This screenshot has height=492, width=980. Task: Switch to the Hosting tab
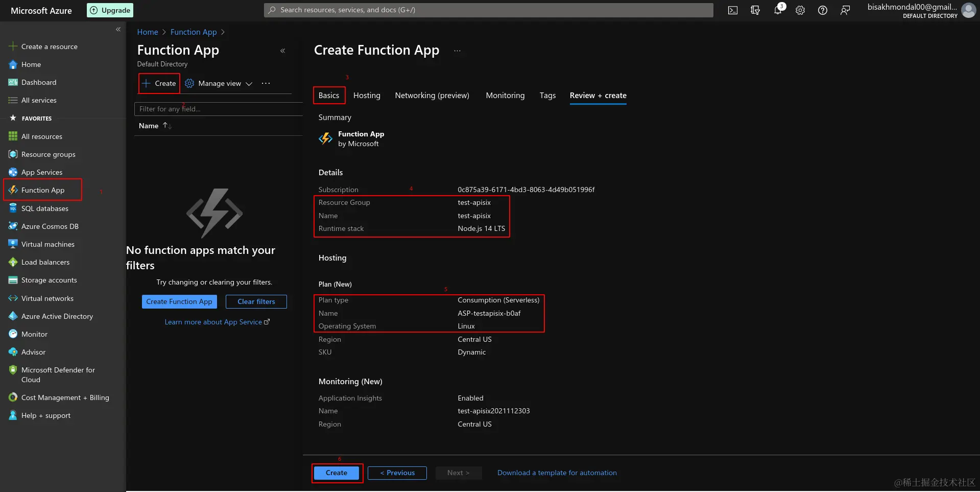[x=367, y=96]
